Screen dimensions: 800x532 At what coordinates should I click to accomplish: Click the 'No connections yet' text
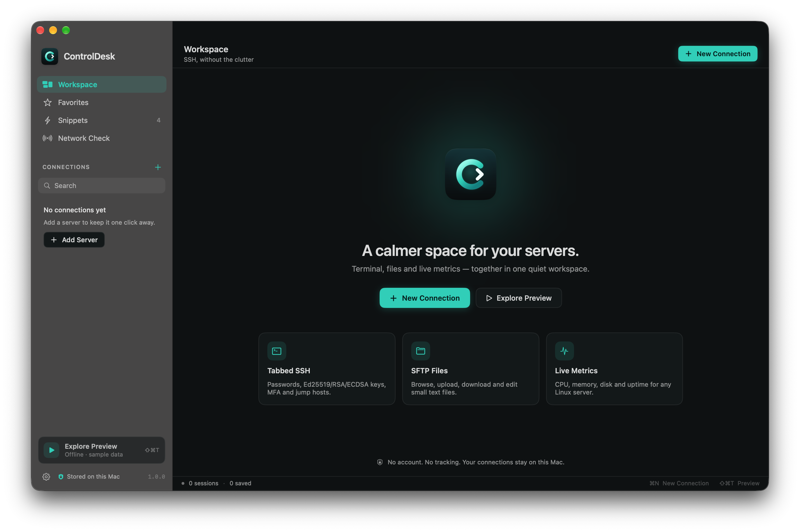pyautogui.click(x=75, y=210)
